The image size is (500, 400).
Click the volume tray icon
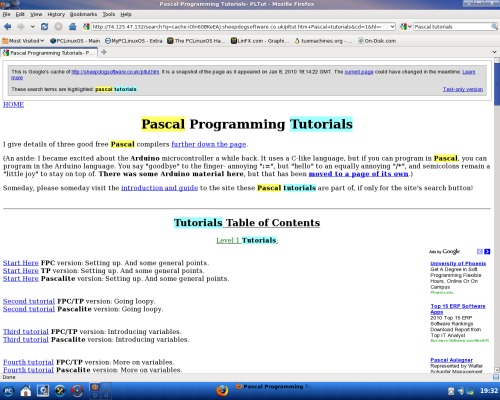tap(461, 391)
